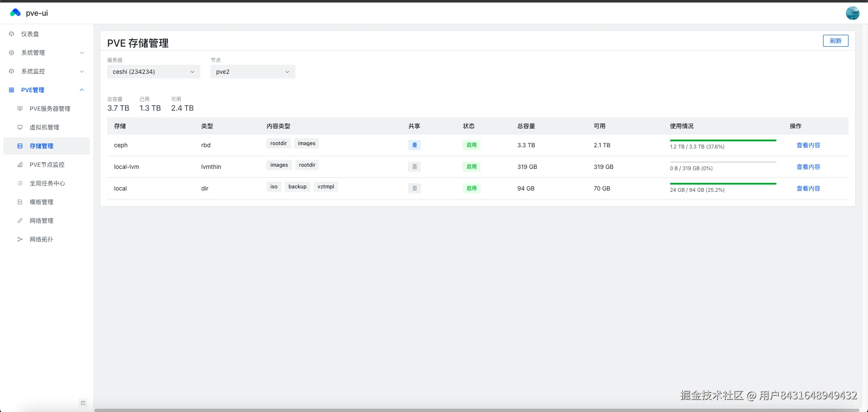
Task: Open the 仪表盘 menu item
Action: (x=47, y=34)
